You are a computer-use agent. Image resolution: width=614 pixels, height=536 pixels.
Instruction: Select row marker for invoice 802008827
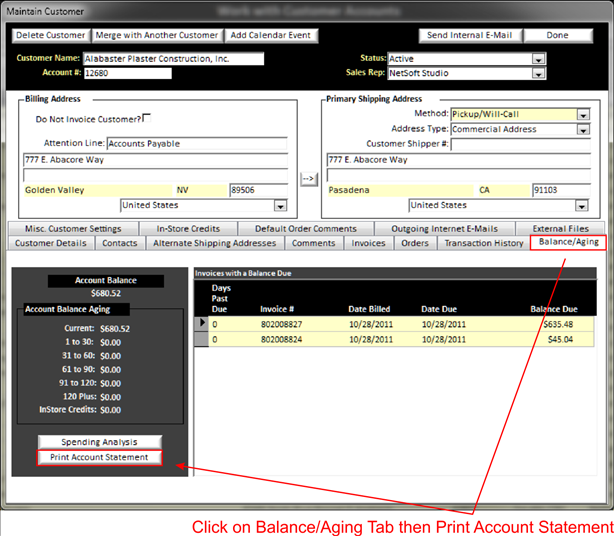[x=202, y=323]
